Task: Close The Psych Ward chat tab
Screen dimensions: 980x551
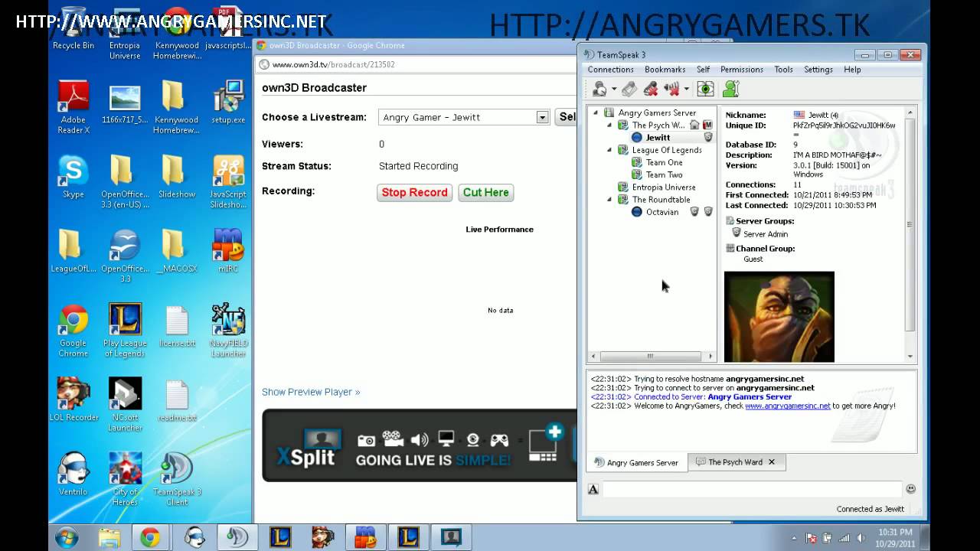Action: point(772,462)
